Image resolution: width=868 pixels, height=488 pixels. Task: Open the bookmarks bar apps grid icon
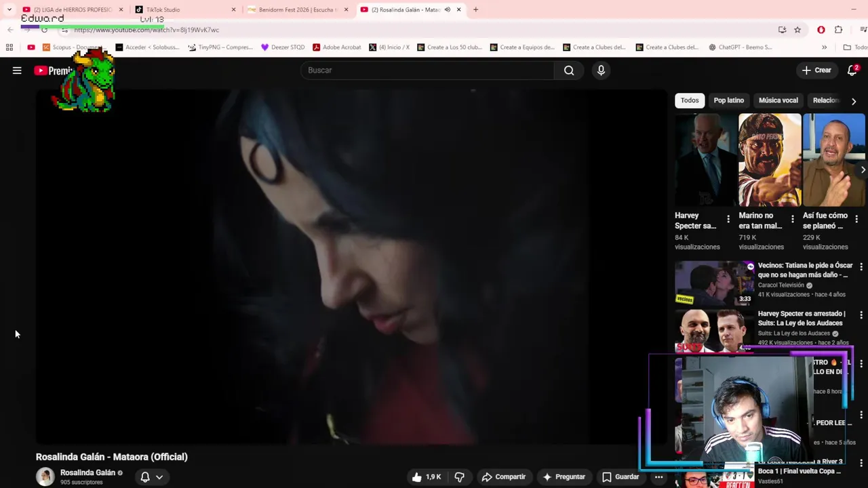click(9, 47)
